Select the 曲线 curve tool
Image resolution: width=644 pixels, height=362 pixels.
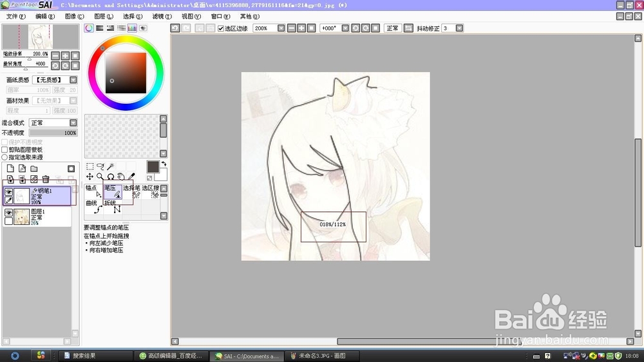click(x=93, y=207)
